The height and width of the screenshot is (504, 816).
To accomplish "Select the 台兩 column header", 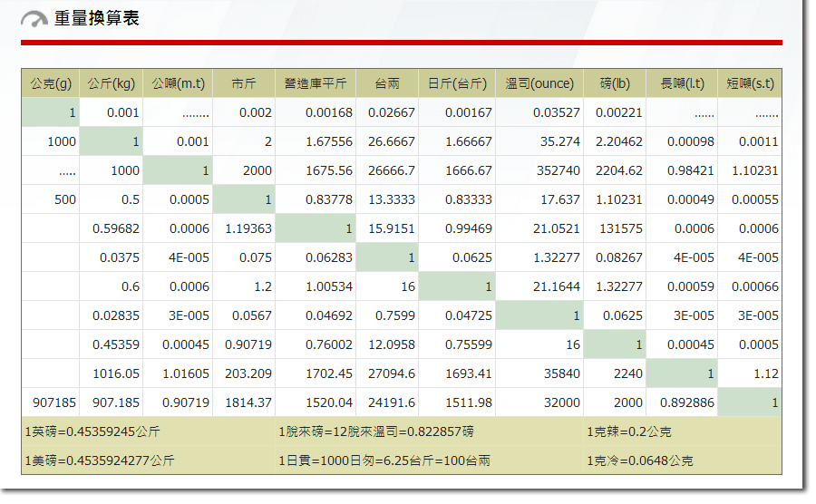I will pos(387,83).
